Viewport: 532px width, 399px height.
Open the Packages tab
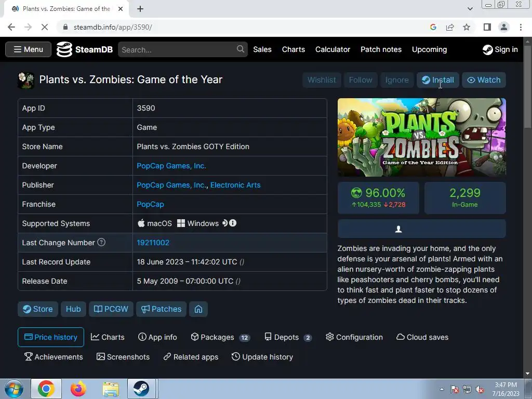220,337
